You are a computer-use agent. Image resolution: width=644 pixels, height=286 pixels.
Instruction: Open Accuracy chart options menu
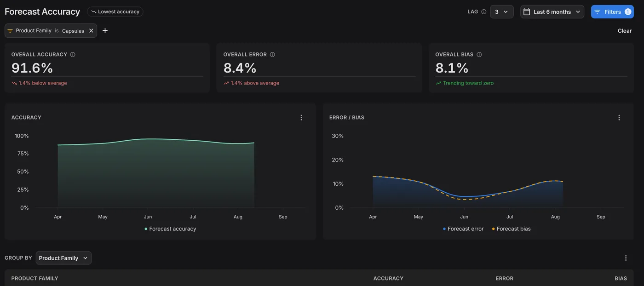[x=301, y=118]
